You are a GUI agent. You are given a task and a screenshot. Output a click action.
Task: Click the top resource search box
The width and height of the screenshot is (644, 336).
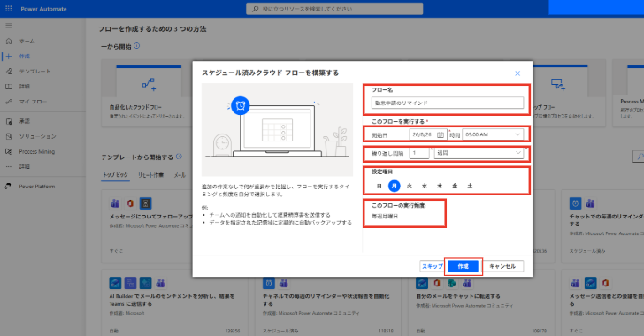point(334,9)
